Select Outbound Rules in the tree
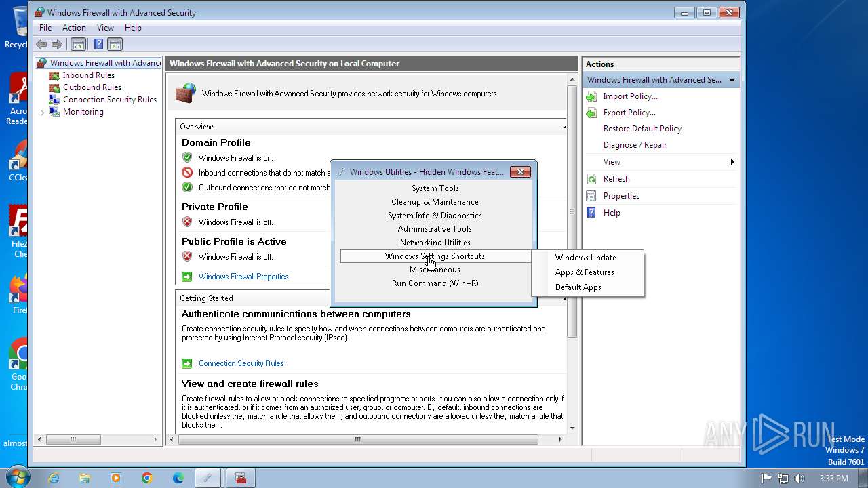This screenshot has height=488, width=868. (92, 87)
